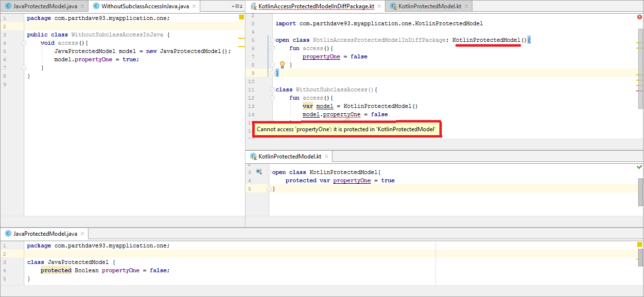Select the KotlinAccessProtectedModelInDiffPackage.kt tab

(x=315, y=6)
